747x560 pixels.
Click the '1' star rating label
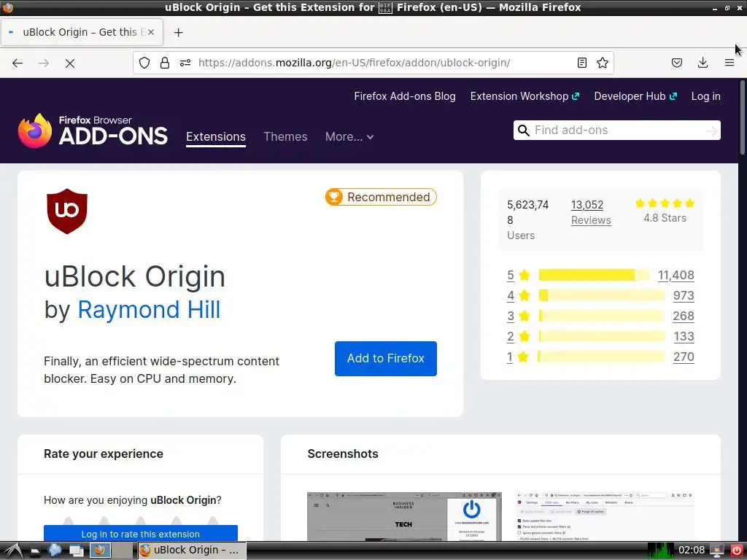click(x=510, y=357)
